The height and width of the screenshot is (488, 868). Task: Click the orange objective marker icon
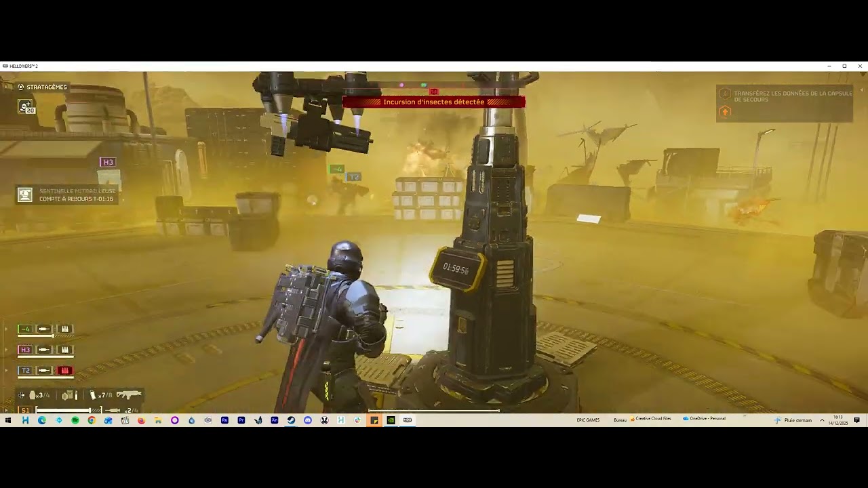(x=725, y=111)
